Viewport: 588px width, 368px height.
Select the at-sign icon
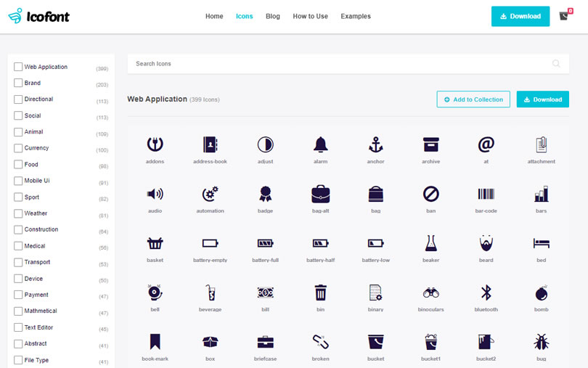tap(486, 144)
